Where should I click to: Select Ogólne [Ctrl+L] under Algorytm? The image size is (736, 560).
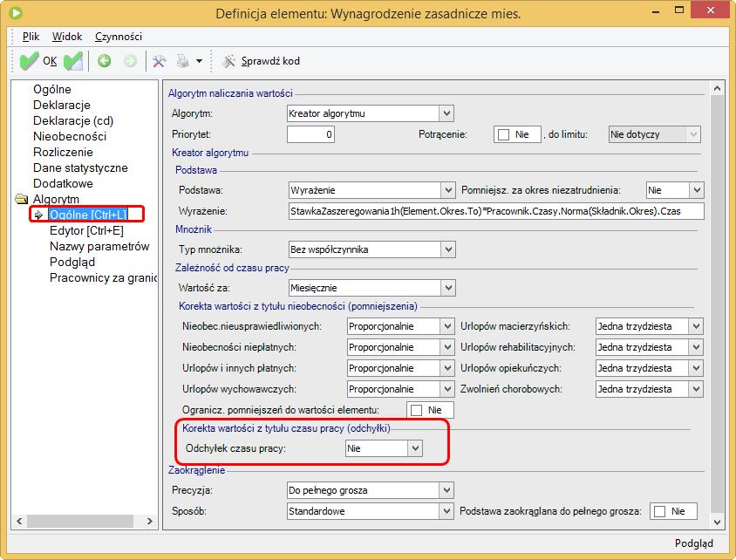pos(88,215)
